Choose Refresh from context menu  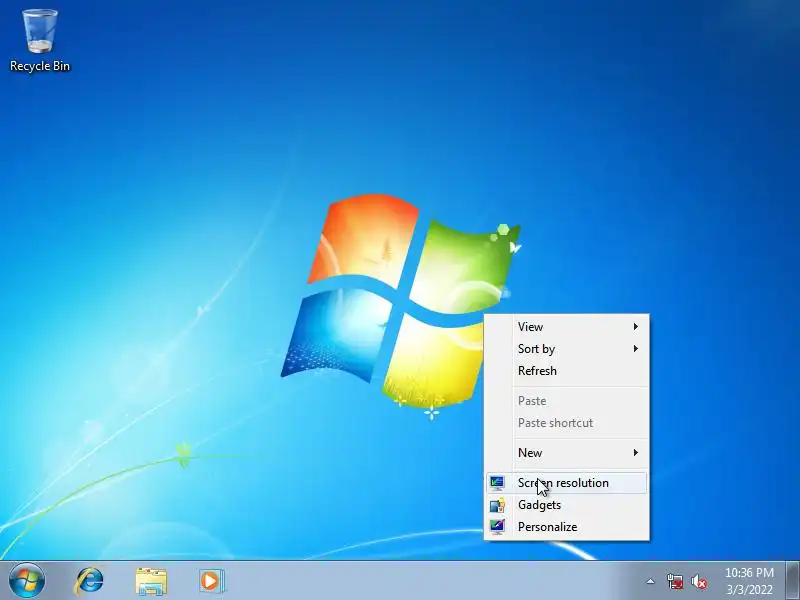[566, 371]
